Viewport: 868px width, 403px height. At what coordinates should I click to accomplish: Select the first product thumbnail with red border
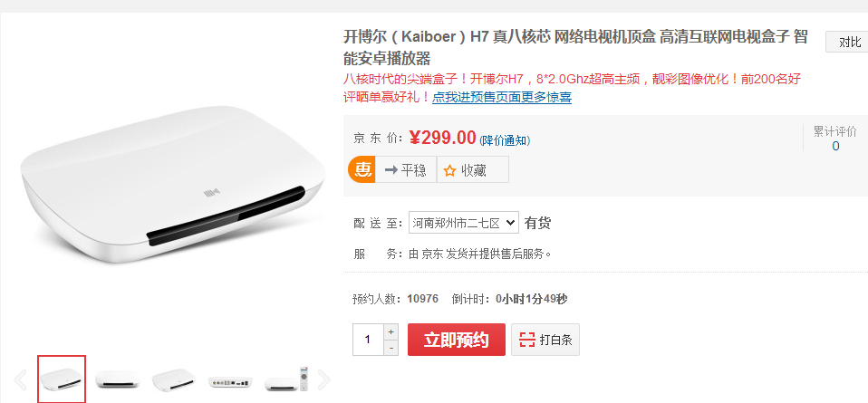click(x=62, y=379)
